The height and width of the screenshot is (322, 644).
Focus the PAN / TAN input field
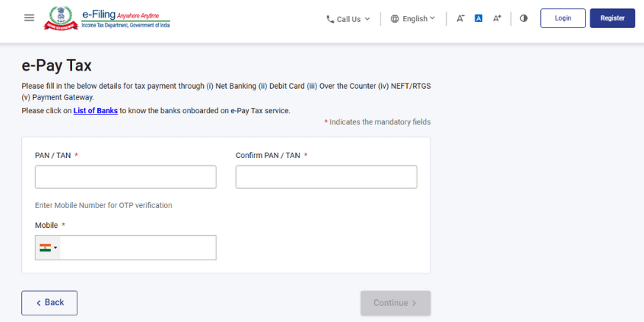[x=126, y=177]
